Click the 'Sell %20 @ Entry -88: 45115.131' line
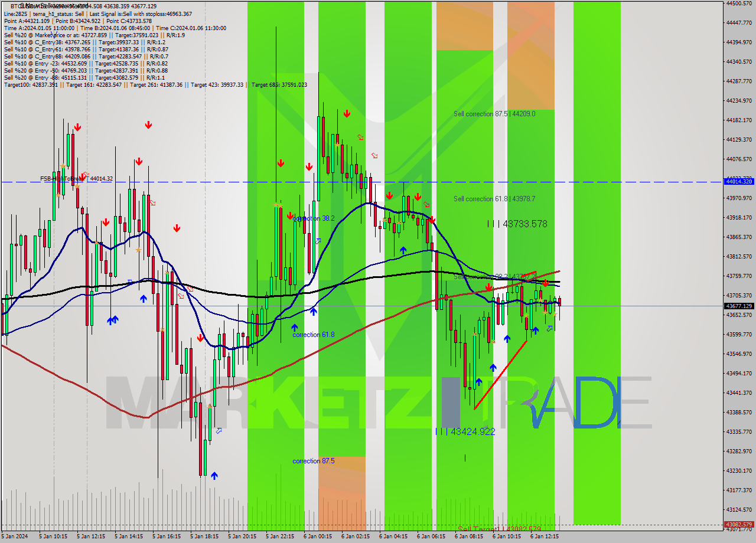This screenshot has height=543, width=756. pos(83,77)
